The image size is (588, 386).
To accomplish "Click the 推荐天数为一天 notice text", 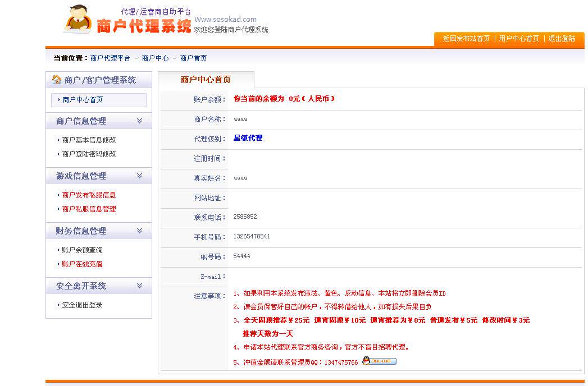I will coord(268,334).
